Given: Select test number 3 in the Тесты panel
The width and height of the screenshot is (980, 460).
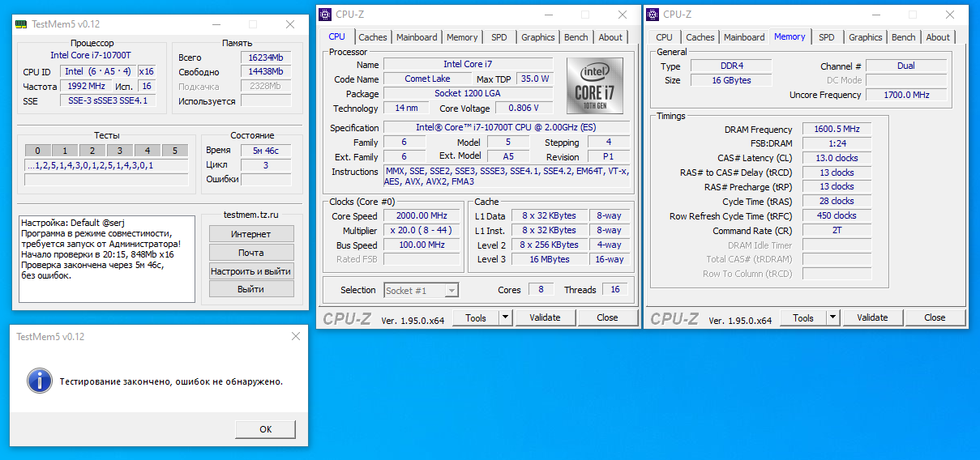Looking at the screenshot, I should pyautogui.click(x=119, y=151).
